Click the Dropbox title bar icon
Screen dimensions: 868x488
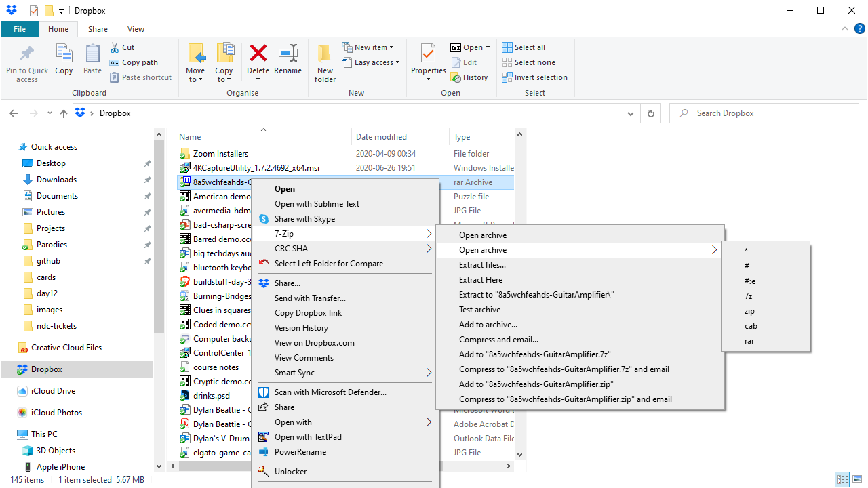tap(12, 10)
